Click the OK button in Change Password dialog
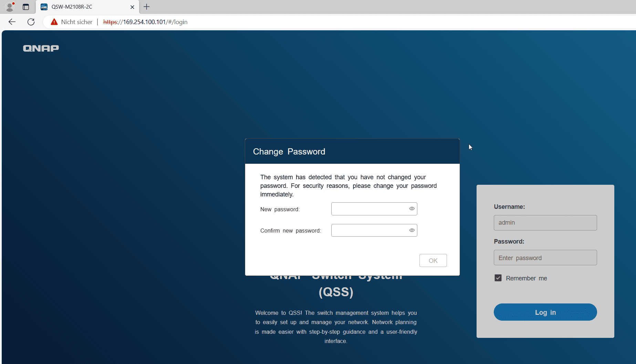636x364 pixels. [433, 260]
